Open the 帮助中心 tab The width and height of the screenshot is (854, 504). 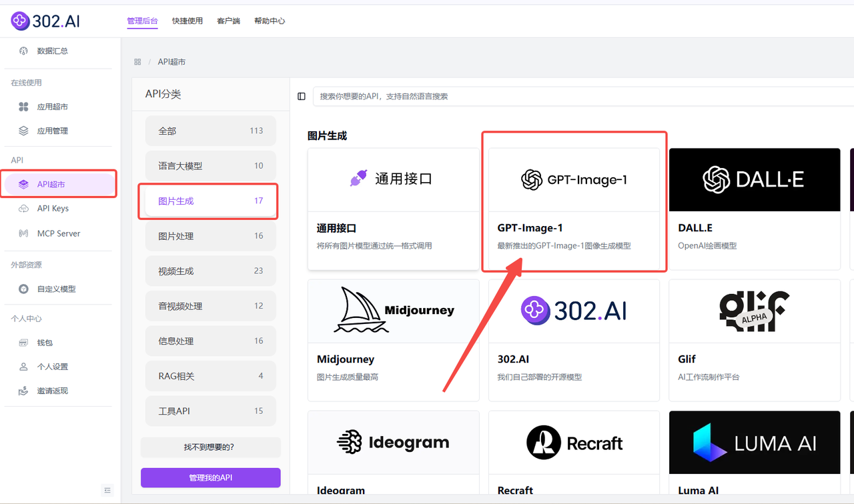(270, 21)
